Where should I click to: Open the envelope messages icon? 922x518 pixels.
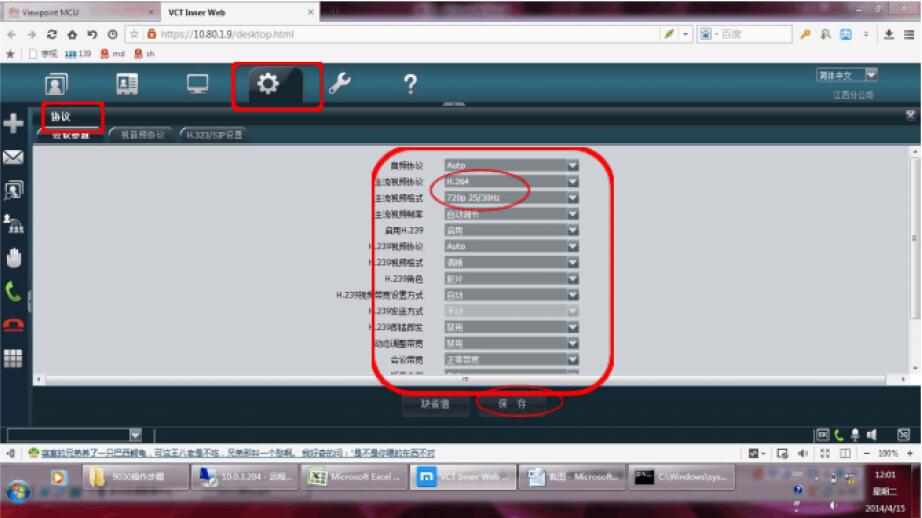[14, 157]
